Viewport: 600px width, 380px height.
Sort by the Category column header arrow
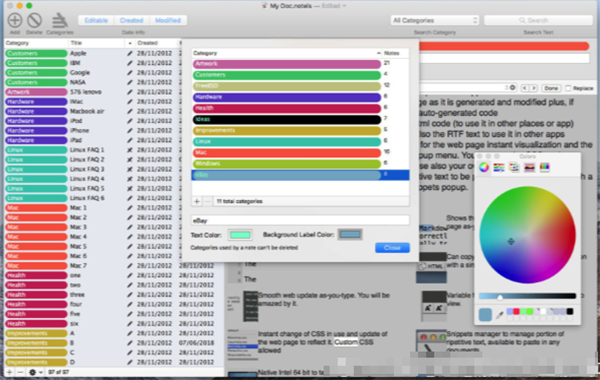coord(378,53)
